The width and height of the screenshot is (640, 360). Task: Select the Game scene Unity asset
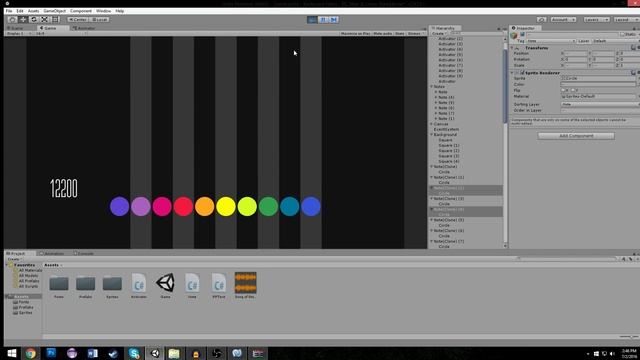(x=165, y=283)
